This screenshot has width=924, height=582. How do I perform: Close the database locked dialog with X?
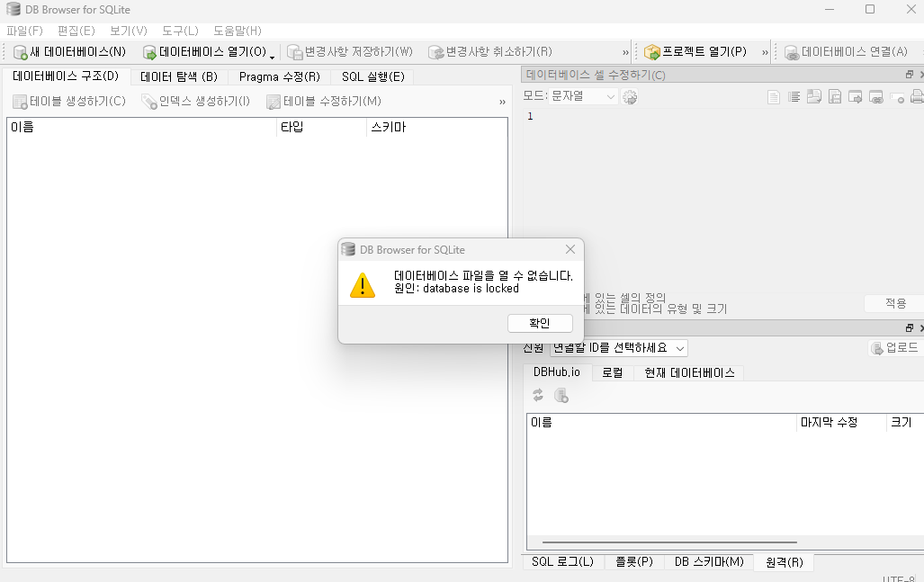[x=570, y=249]
